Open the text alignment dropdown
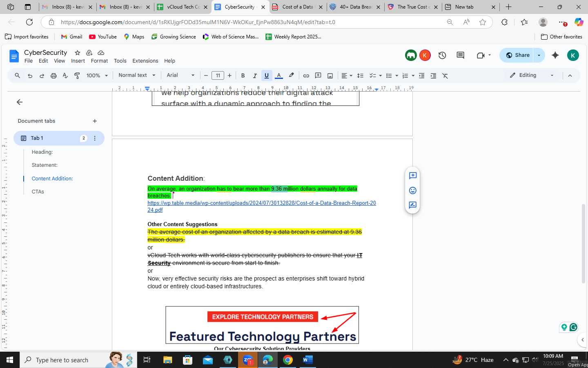 347,76
